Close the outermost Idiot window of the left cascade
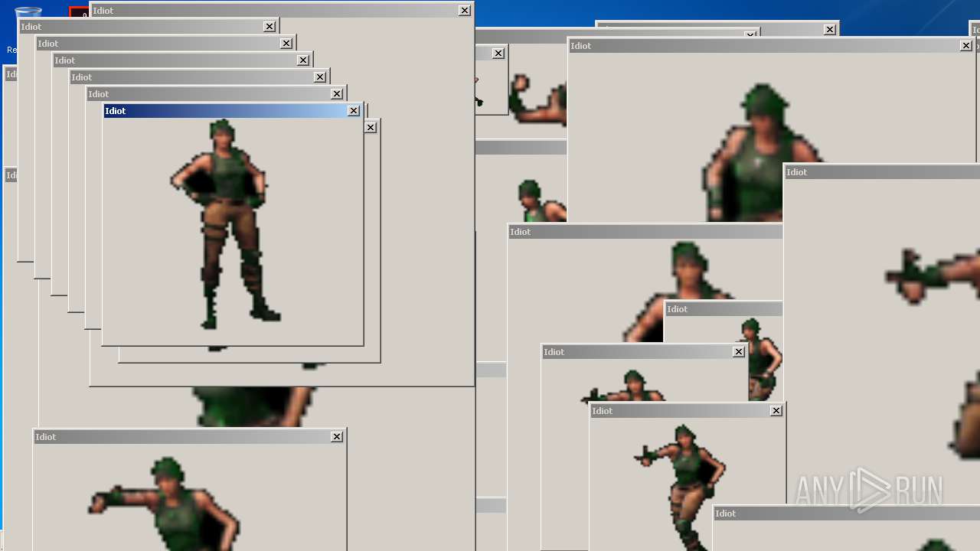Viewport: 980px width, 551px height. (269, 27)
